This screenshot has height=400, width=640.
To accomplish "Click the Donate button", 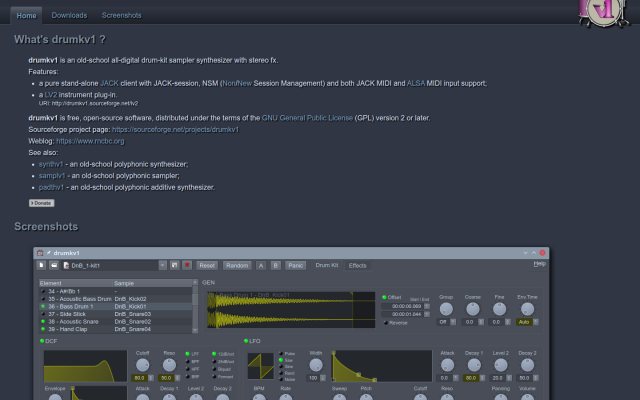I will [x=41, y=203].
